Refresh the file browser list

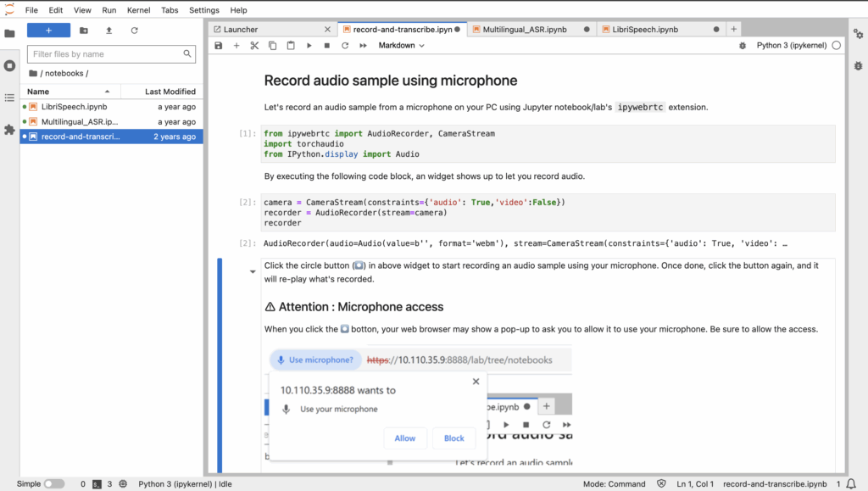134,31
